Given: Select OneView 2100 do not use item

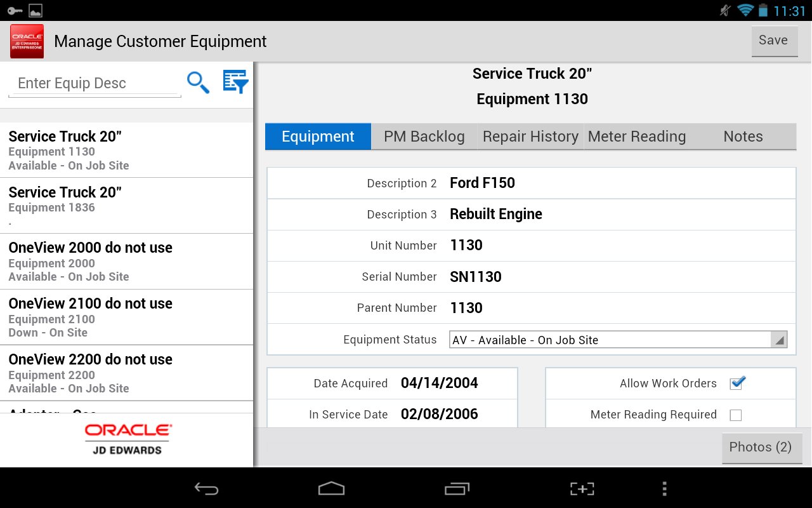Looking at the screenshot, I should (x=126, y=317).
